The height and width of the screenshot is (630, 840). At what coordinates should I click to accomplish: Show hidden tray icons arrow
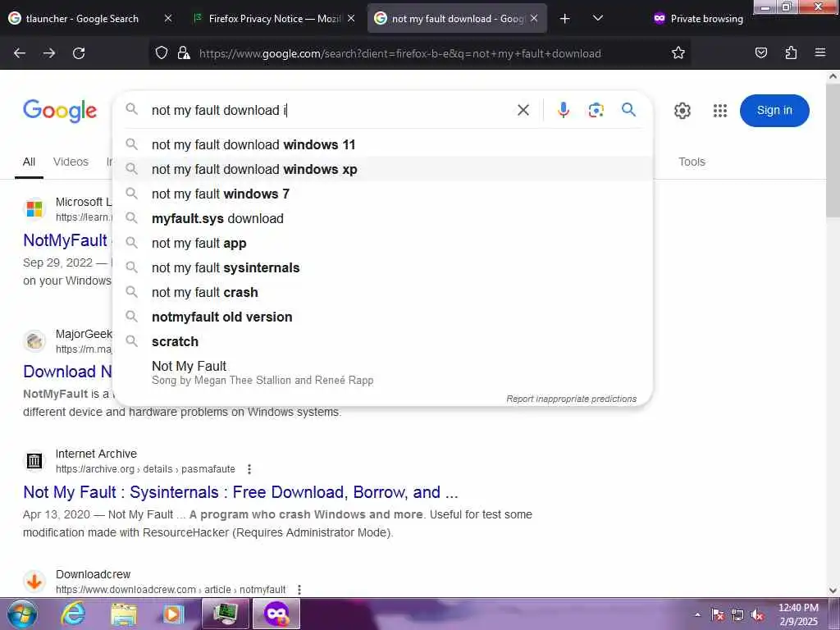[697, 615]
